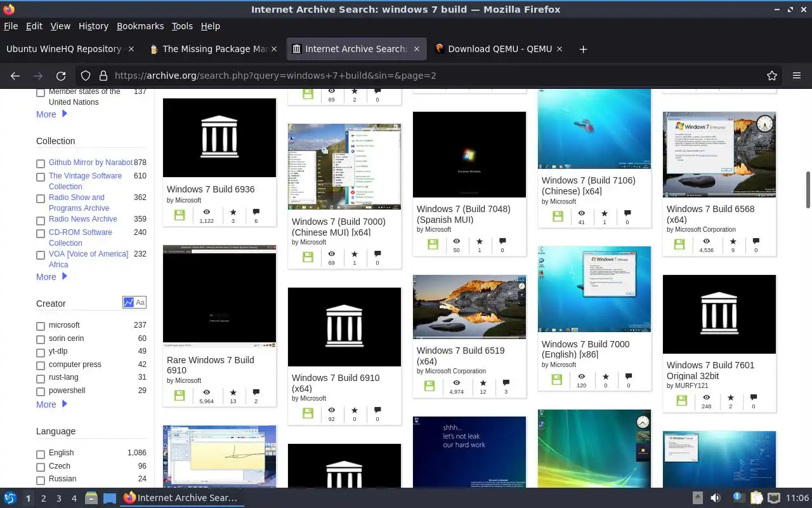This screenshot has width=812, height=508.
Task: Click the padlock site information icon
Action: pyautogui.click(x=103, y=76)
